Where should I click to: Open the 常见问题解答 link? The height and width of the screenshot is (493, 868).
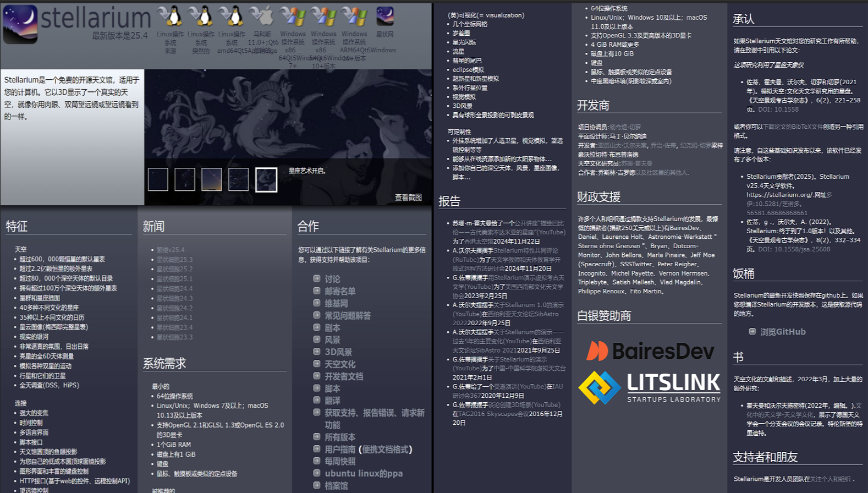click(x=348, y=315)
